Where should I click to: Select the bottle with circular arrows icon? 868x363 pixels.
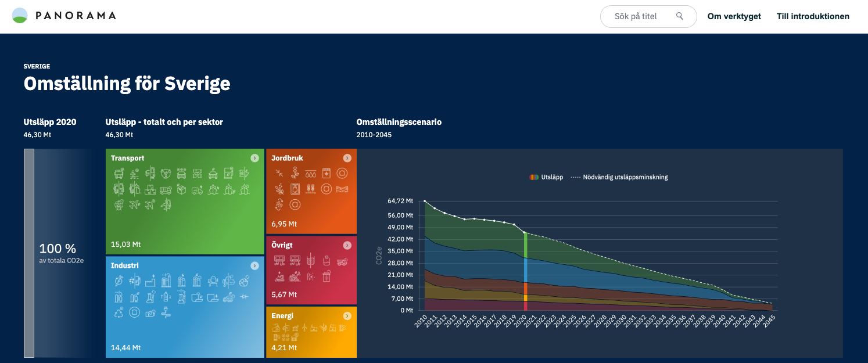click(x=166, y=297)
